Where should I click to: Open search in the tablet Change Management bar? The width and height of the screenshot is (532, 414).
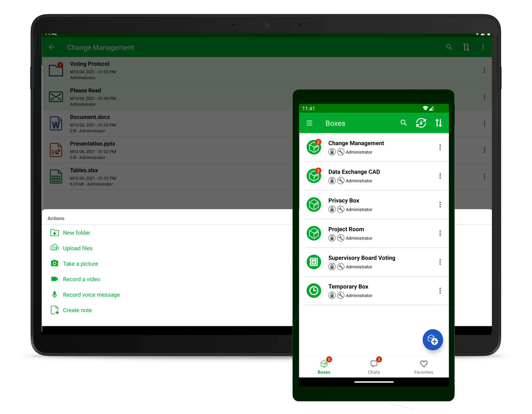[x=449, y=47]
